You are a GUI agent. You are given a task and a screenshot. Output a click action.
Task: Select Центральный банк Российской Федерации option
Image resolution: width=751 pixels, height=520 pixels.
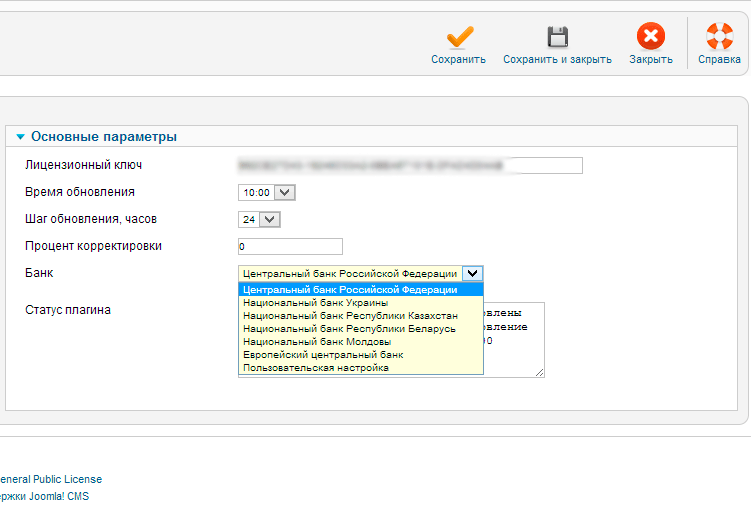point(350,290)
